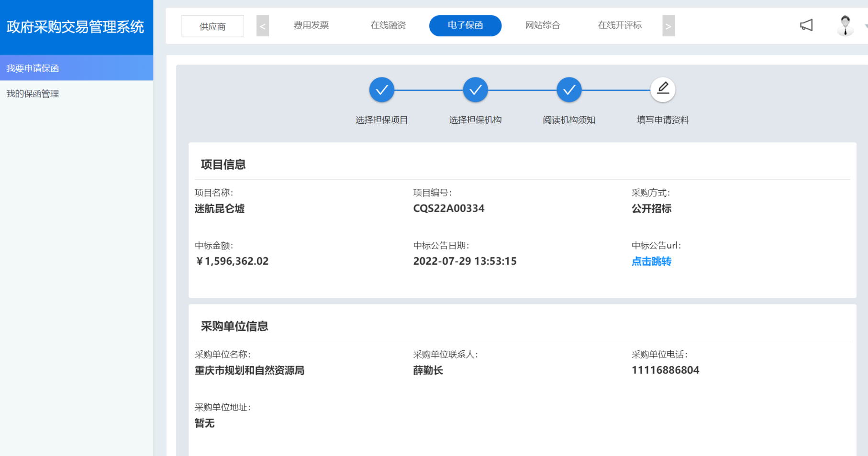Open the 网站综合 tab

click(542, 25)
